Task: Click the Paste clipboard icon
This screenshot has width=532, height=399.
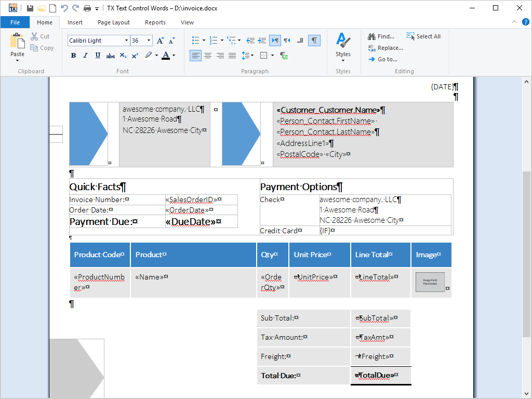Action: pyautogui.click(x=17, y=43)
